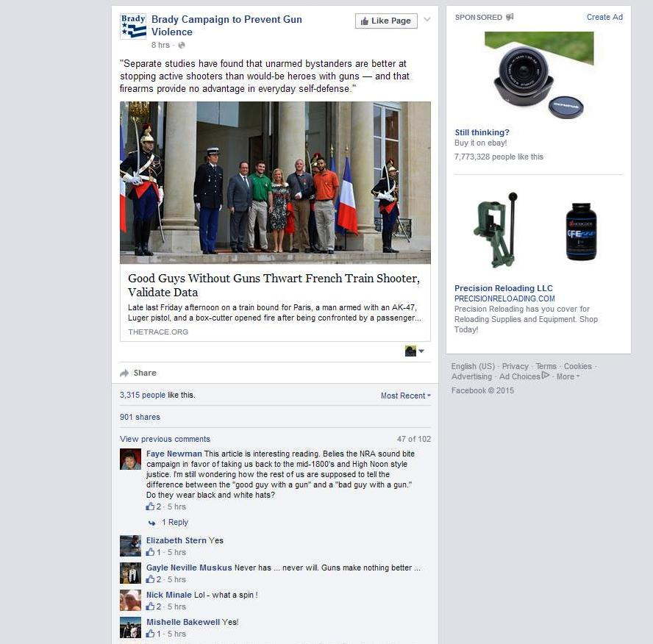Expand View previous comments

(165, 439)
